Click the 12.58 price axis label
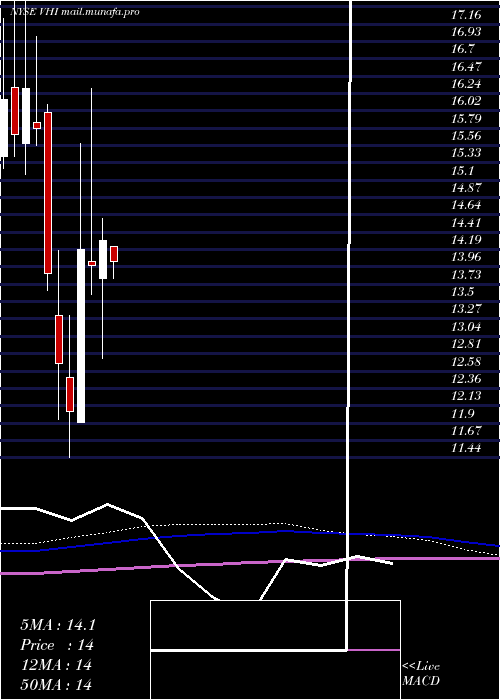 click(466, 361)
